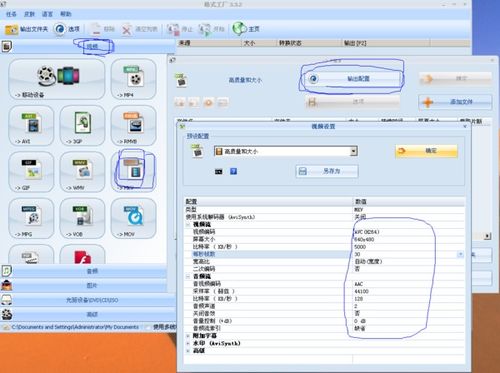Click the blue help icon in 视频设置

pos(233,171)
